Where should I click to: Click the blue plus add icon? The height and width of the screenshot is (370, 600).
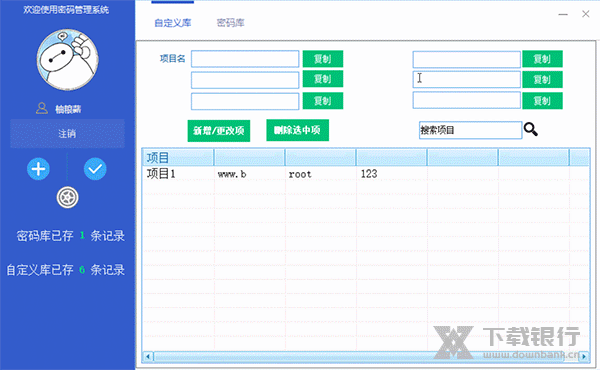pyautogui.click(x=38, y=169)
